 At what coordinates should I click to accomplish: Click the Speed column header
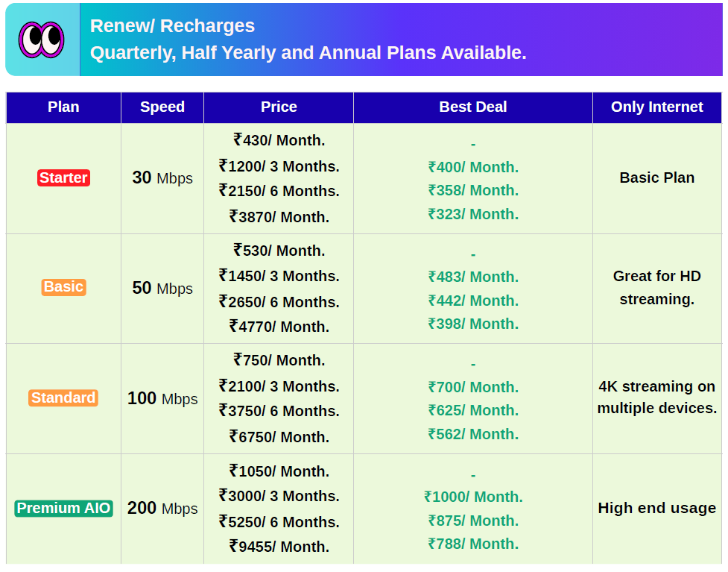coord(162,107)
